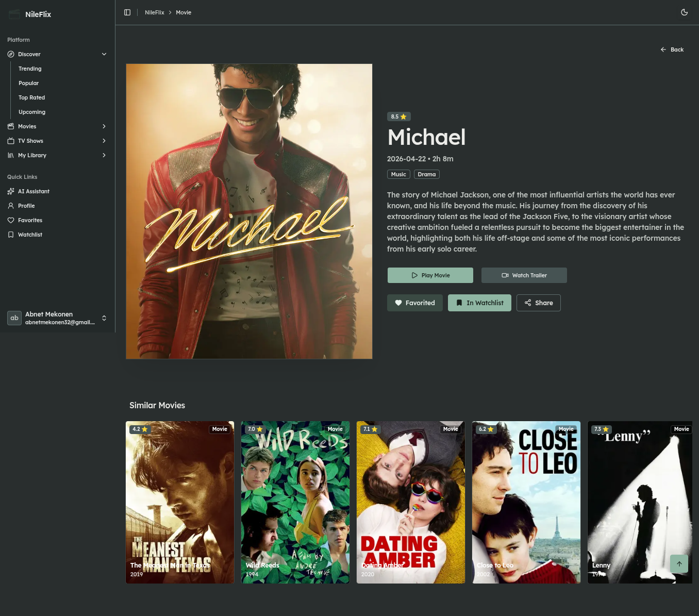Click the My Library books icon
699x616 pixels.
11,155
